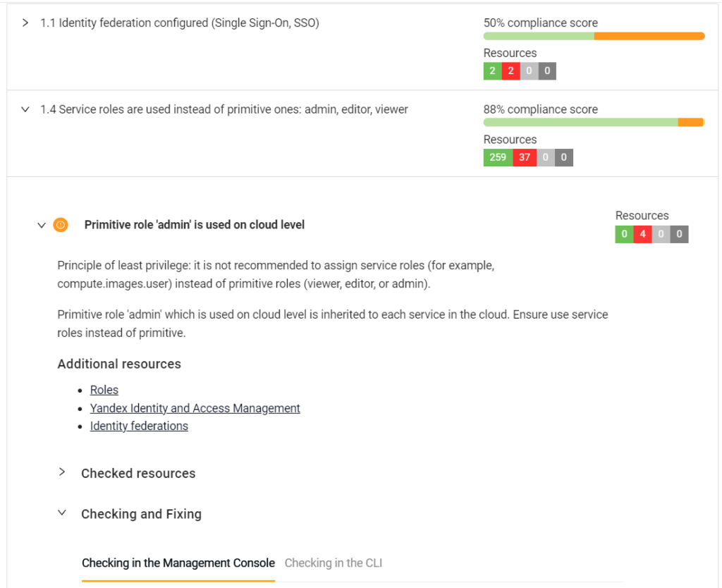Collapse the 1.4 Service roles section
Image resolution: width=722 pixels, height=588 pixels.
25,109
